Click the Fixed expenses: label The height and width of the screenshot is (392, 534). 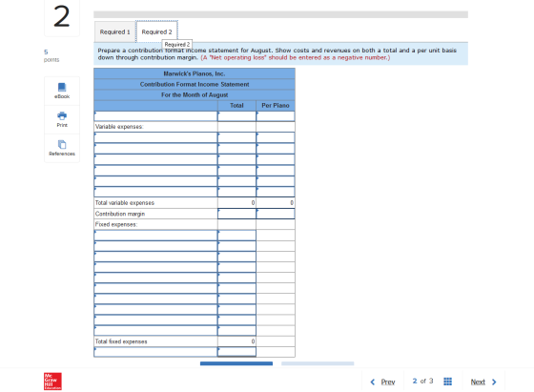[x=116, y=224]
